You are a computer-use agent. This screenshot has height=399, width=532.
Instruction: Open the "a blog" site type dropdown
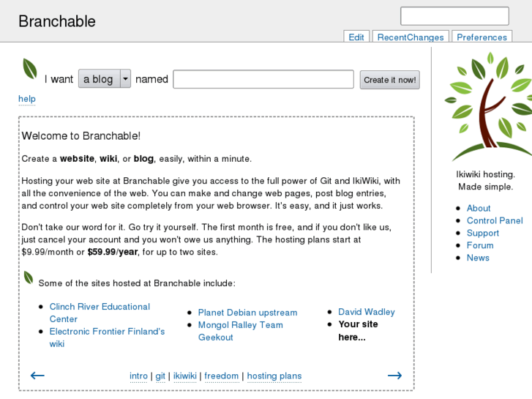(104, 79)
